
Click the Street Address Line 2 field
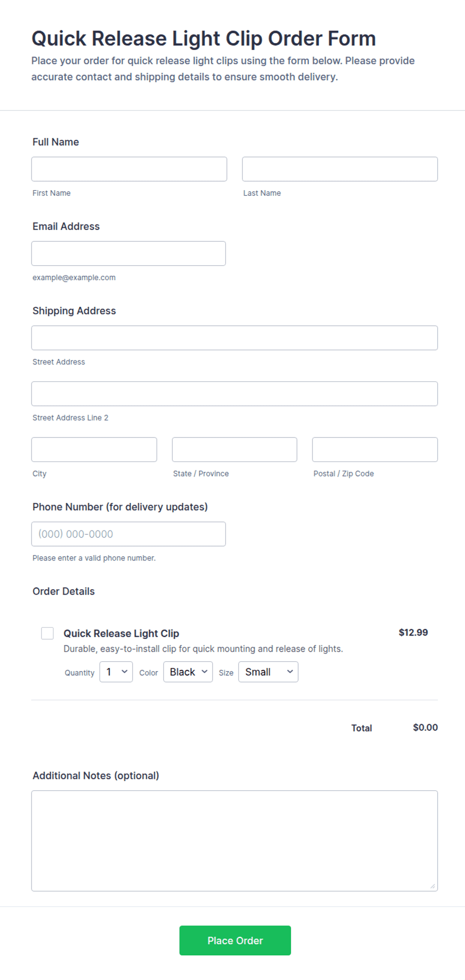coord(234,394)
